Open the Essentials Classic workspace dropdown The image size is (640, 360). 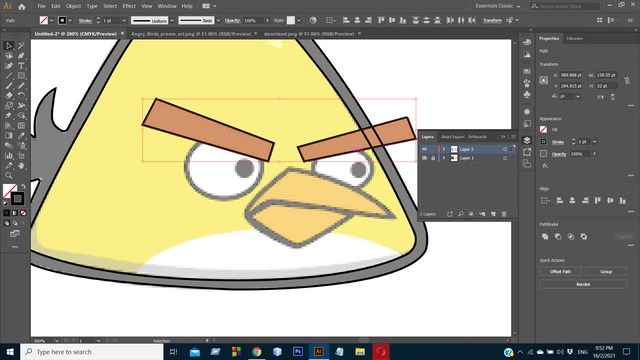click(498, 6)
